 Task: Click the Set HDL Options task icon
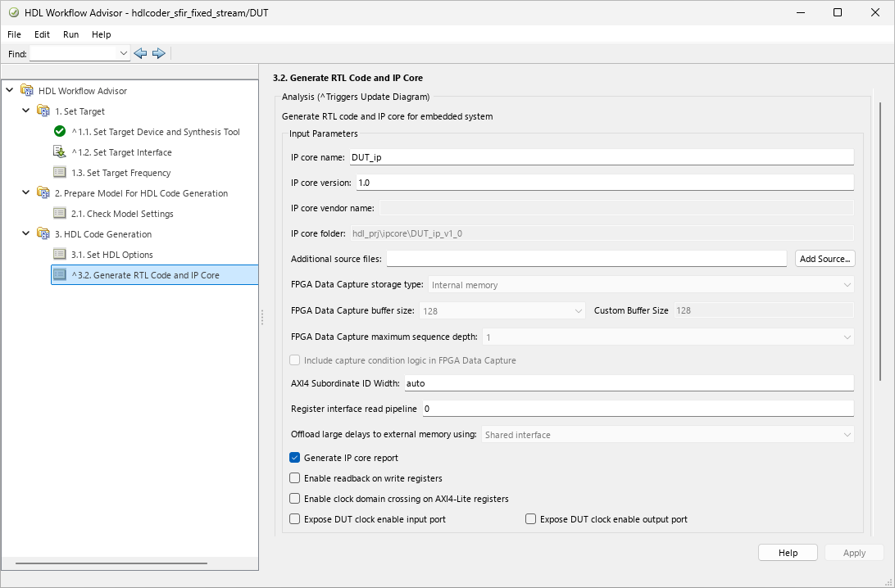[x=59, y=254]
